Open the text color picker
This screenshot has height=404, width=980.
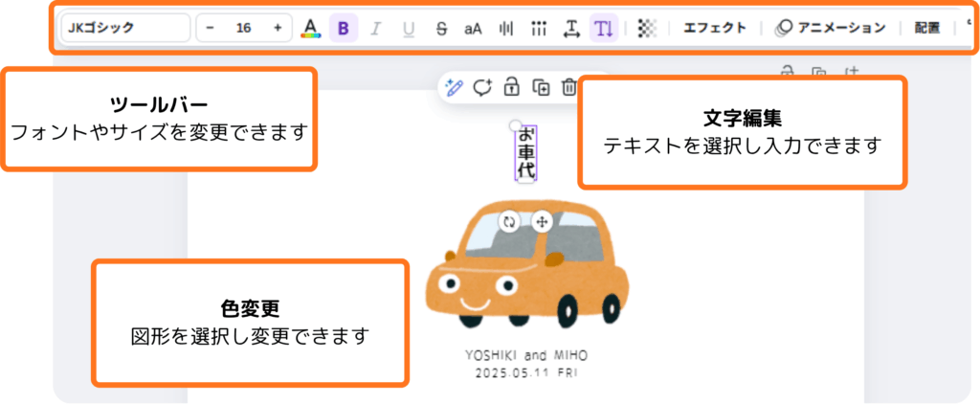pyautogui.click(x=310, y=28)
